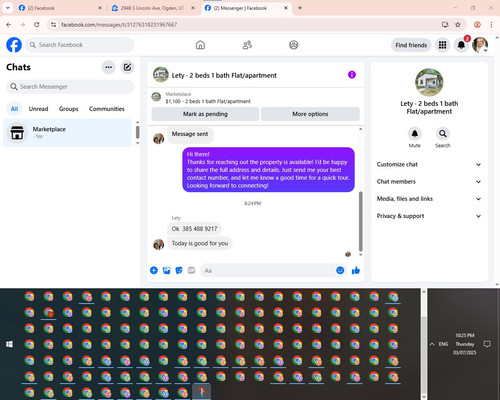Click the taskbar clock showing 10:25 PM
Screen dimensions: 500x400
pos(465,344)
